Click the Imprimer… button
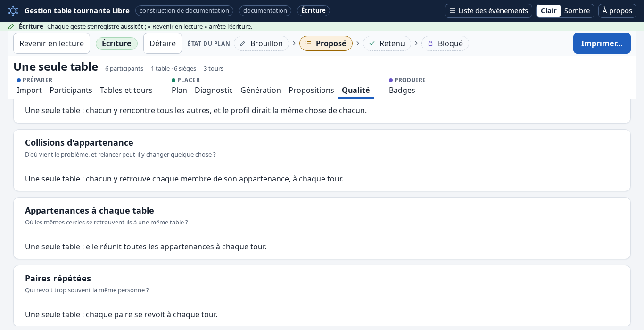Image resolution: width=644 pixels, height=330 pixels. point(602,43)
